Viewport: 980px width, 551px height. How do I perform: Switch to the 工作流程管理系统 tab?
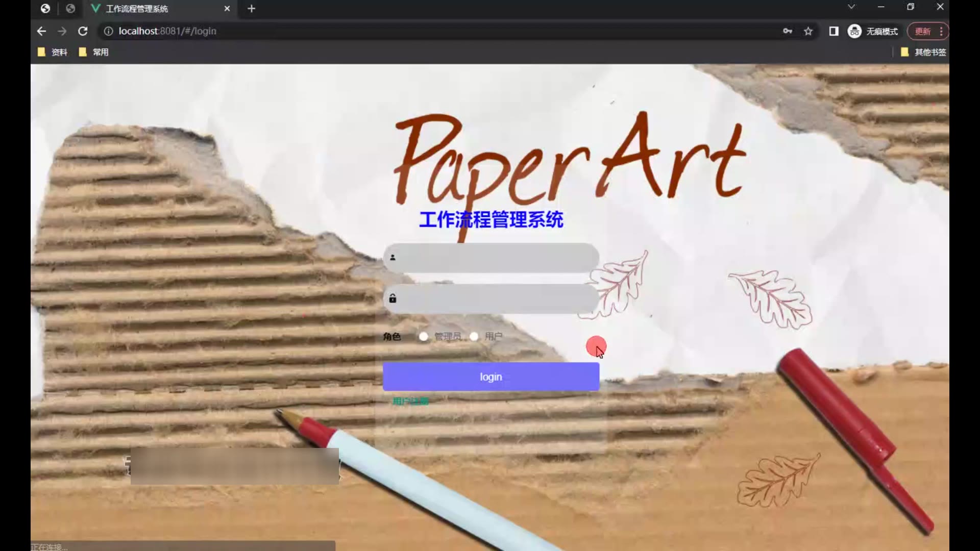pos(137,9)
